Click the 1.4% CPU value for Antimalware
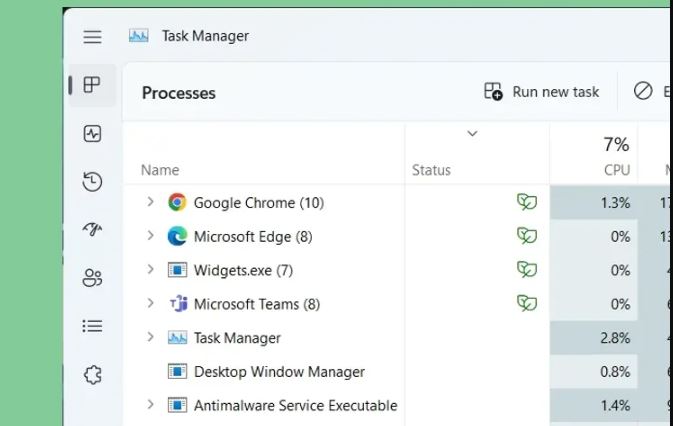The image size is (673, 426). 615,405
